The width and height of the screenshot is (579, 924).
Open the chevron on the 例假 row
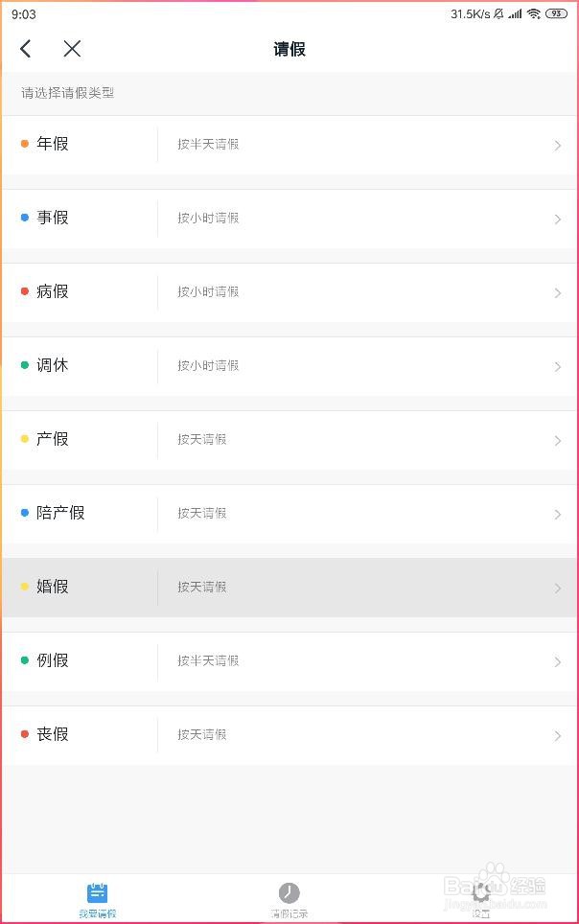click(x=557, y=661)
